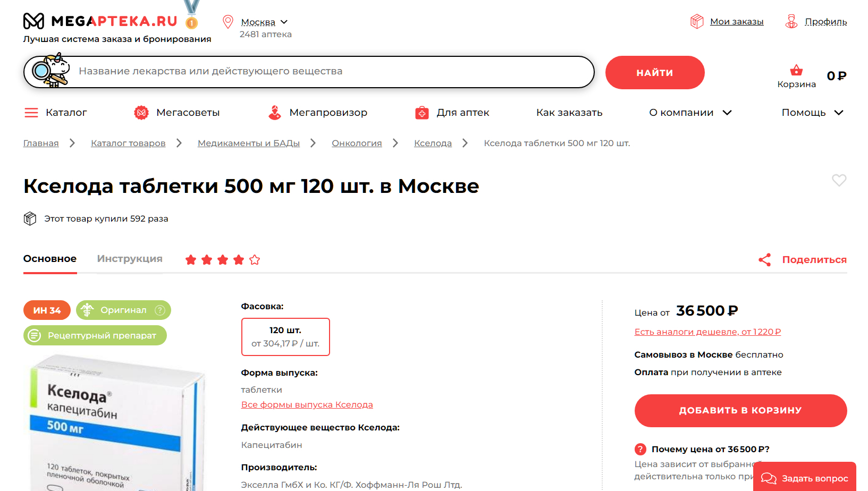Click the medal award icon near logo
Viewport: 868px width, 491px height.
(x=192, y=15)
